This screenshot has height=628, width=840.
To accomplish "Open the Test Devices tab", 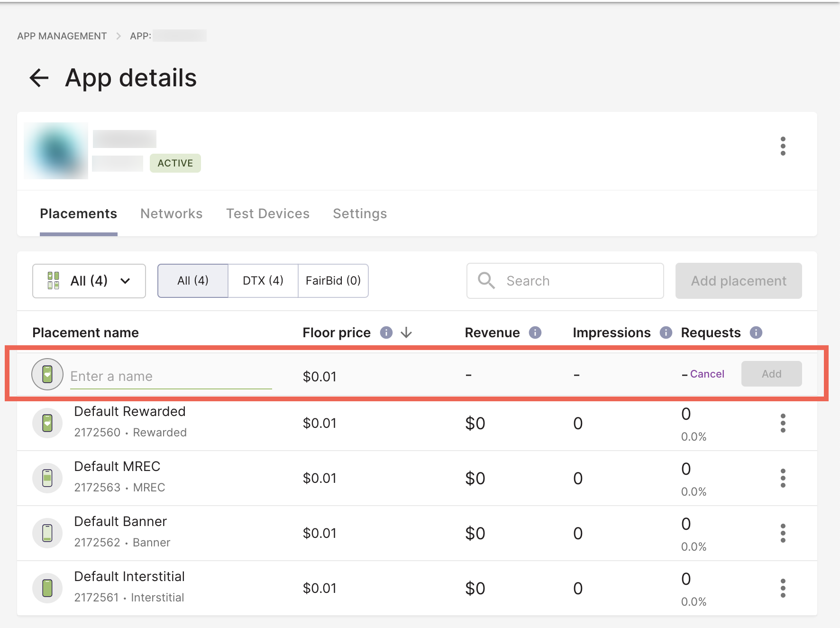I will (x=267, y=214).
